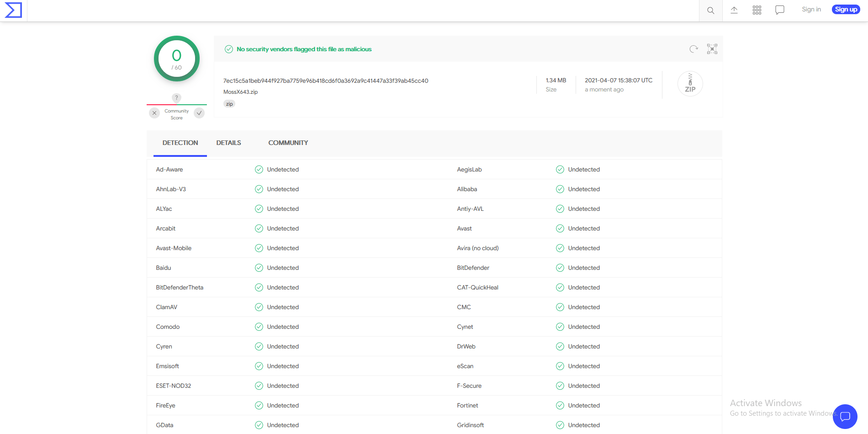
Task: Click the eScan vendor name
Action: [x=465, y=366]
